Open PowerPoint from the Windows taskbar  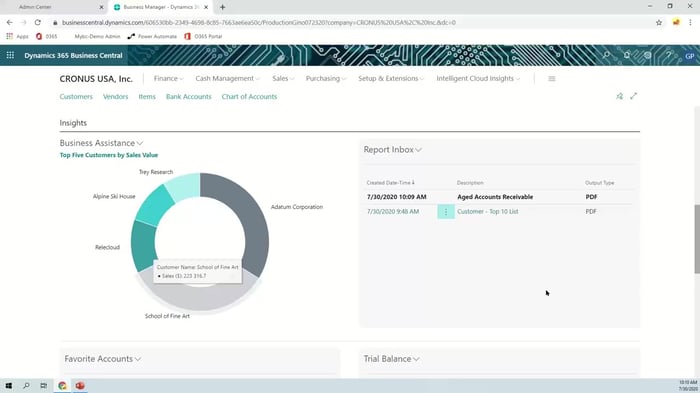pyautogui.click(x=80, y=386)
